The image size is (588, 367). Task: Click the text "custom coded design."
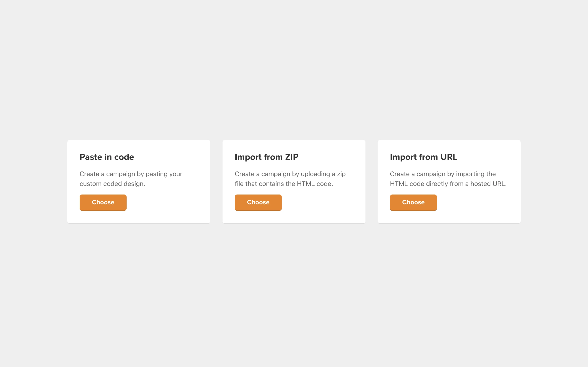tap(112, 184)
